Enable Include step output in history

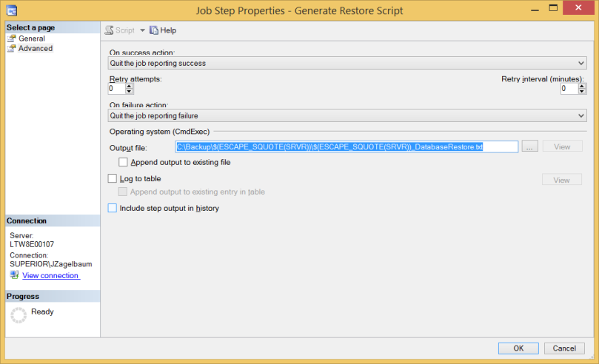113,208
